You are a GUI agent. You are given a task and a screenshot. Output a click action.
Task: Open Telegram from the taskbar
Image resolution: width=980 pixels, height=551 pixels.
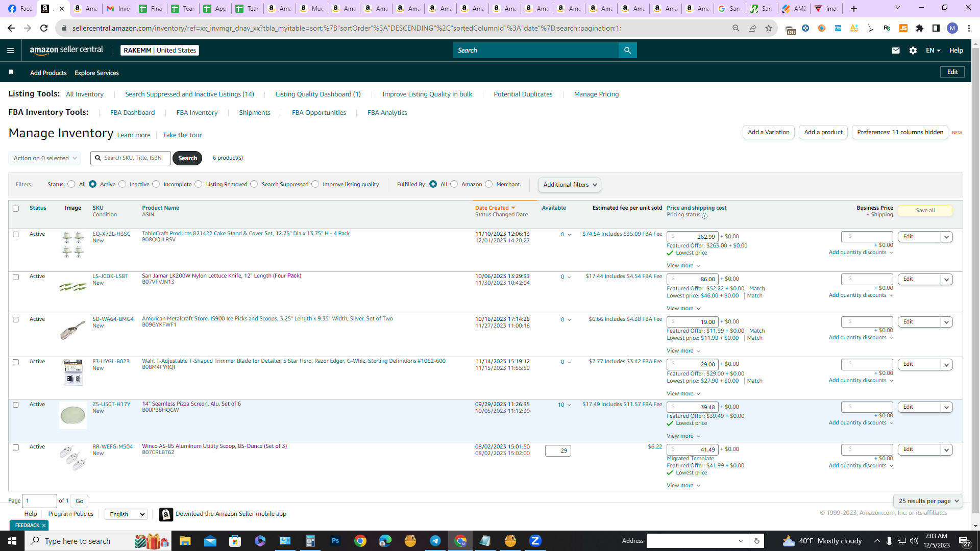coord(435,541)
